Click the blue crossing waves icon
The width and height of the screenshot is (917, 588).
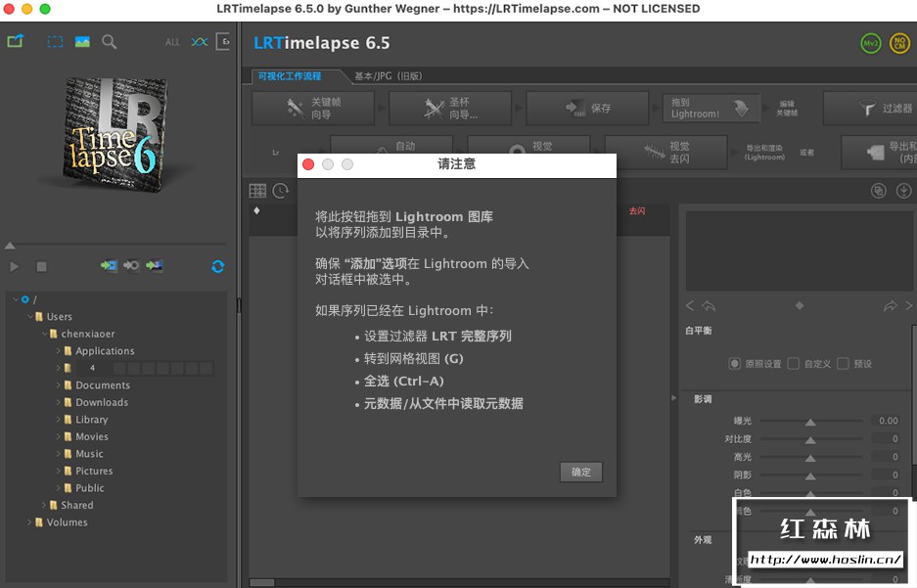(x=200, y=42)
